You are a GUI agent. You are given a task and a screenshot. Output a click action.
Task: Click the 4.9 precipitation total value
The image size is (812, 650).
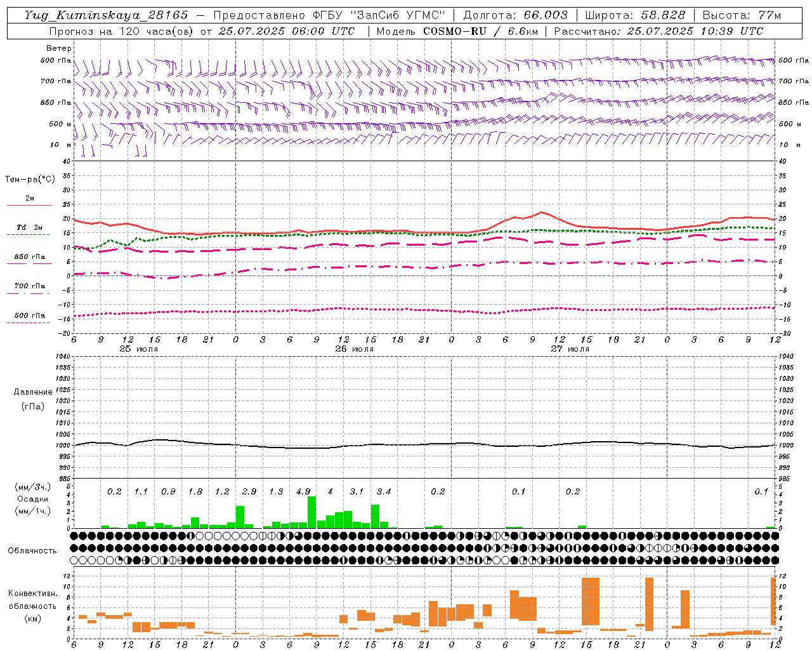(303, 492)
